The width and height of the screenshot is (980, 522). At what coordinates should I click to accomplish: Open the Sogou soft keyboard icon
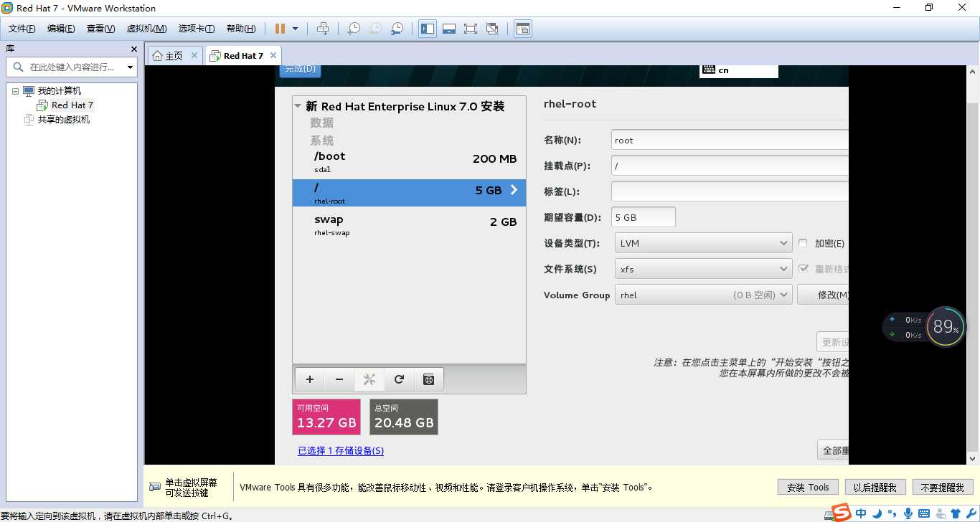(x=924, y=513)
